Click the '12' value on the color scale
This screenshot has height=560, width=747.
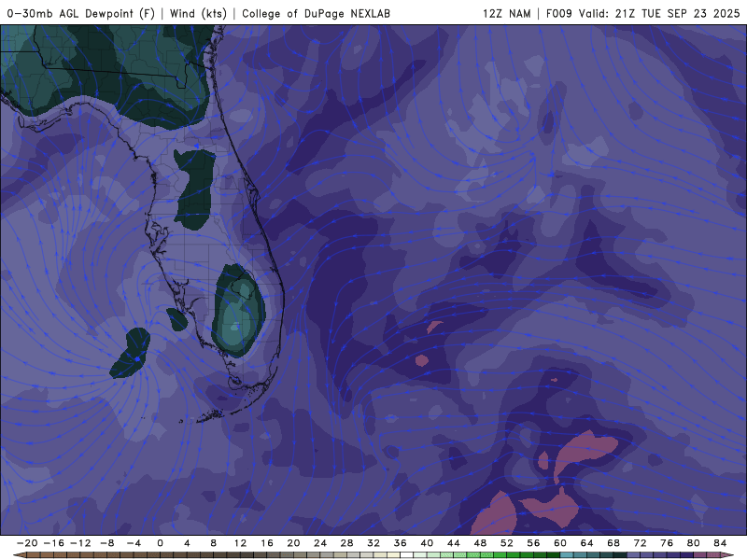(240, 543)
